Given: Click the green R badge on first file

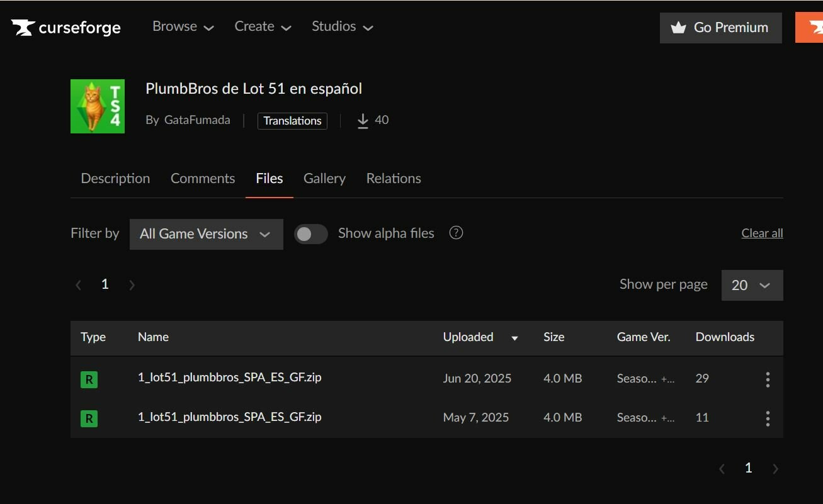Looking at the screenshot, I should (x=89, y=379).
